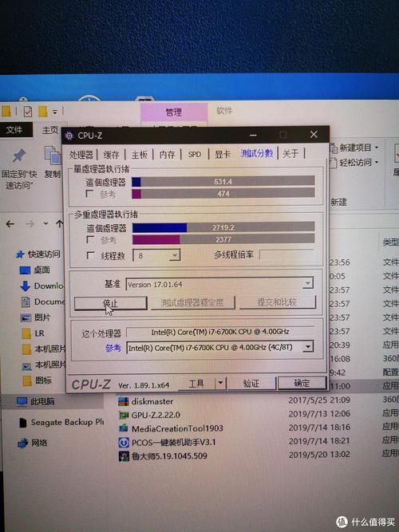Open the Downloads folder in sidebar
This screenshot has height=532, width=399.
pos(41,286)
